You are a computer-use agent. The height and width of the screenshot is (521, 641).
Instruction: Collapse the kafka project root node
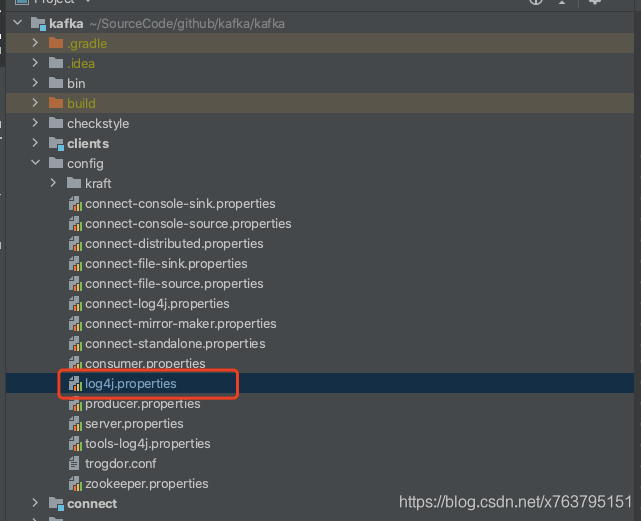tap(18, 22)
